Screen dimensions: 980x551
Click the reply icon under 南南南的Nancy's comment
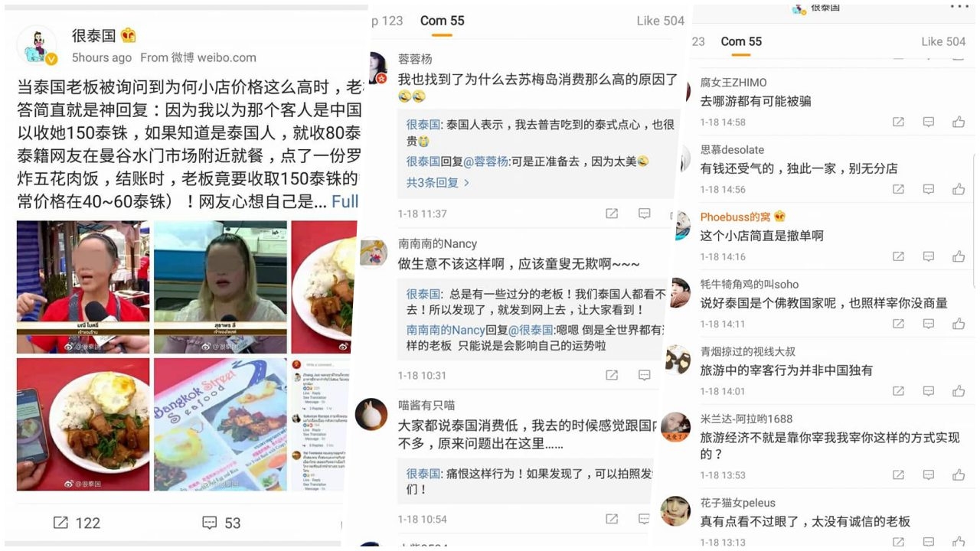(645, 376)
